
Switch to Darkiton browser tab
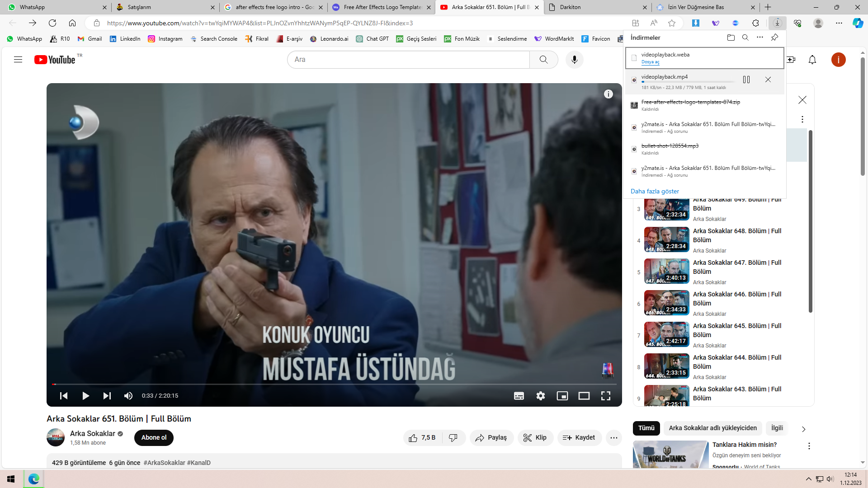click(598, 7)
